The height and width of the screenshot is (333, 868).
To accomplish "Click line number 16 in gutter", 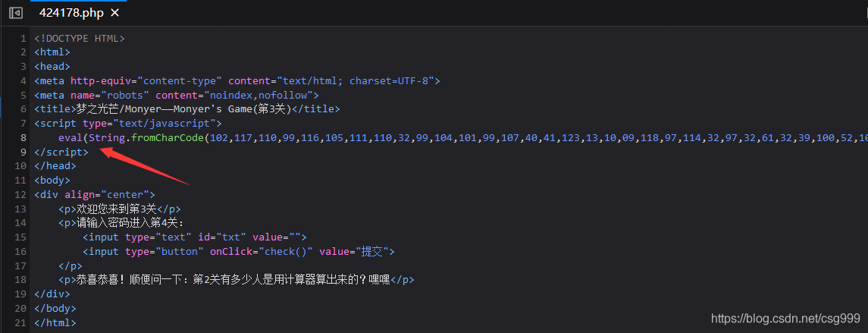I will click(20, 252).
